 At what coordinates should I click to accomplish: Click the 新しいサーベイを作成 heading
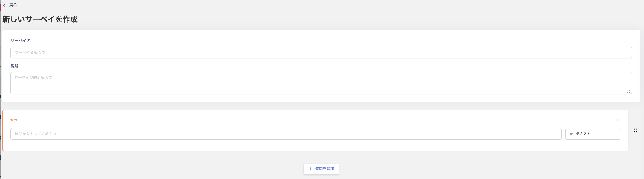click(x=40, y=19)
